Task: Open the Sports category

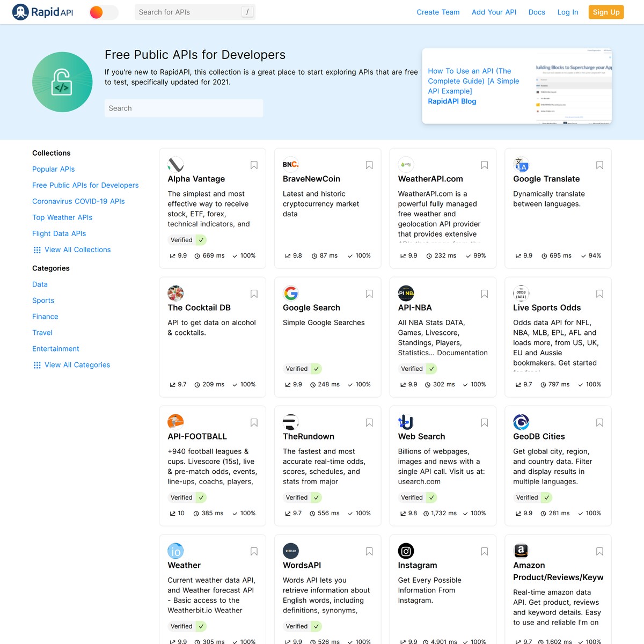Action: pyautogui.click(x=43, y=301)
